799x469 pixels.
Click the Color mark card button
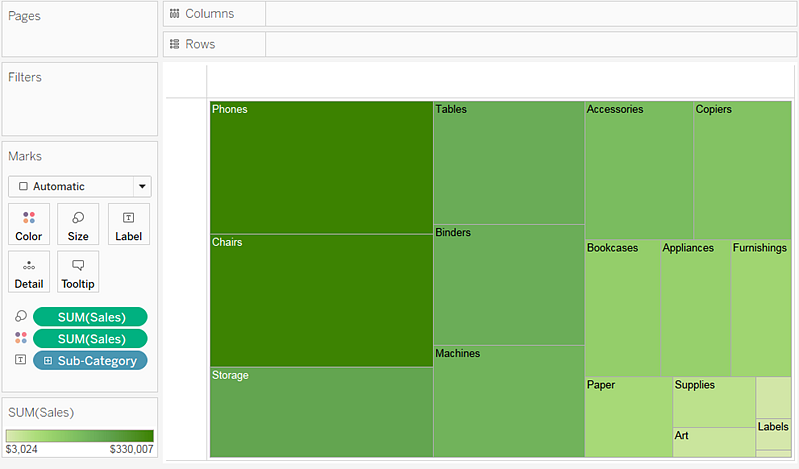(x=29, y=224)
